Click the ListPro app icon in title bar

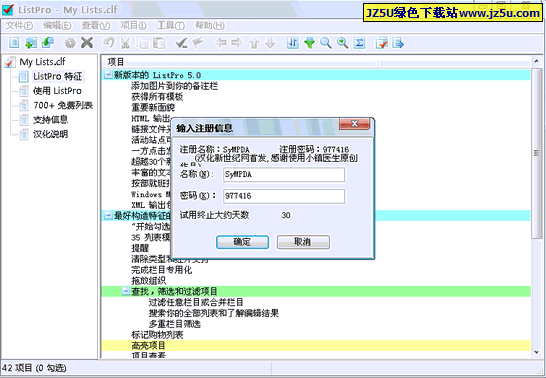coord(8,9)
